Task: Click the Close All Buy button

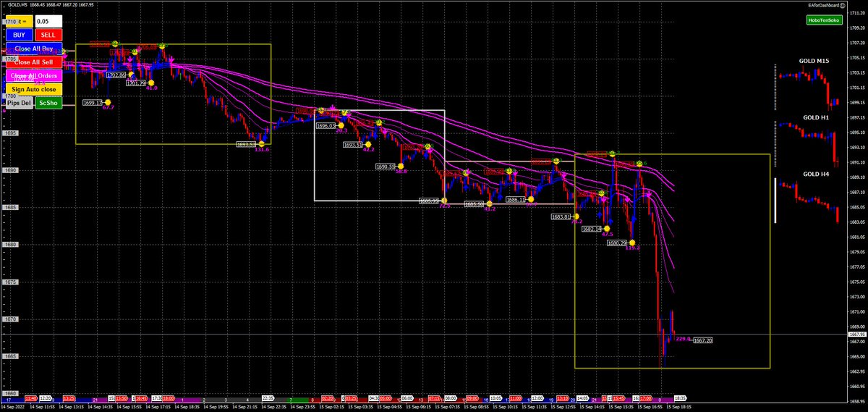Action: [33, 49]
